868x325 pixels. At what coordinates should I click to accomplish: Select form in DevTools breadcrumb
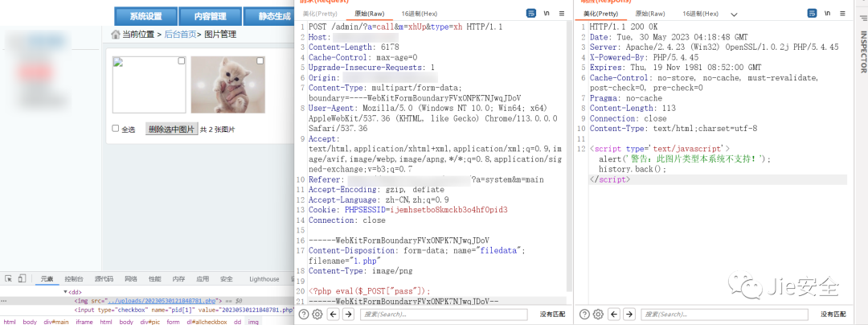tap(174, 322)
